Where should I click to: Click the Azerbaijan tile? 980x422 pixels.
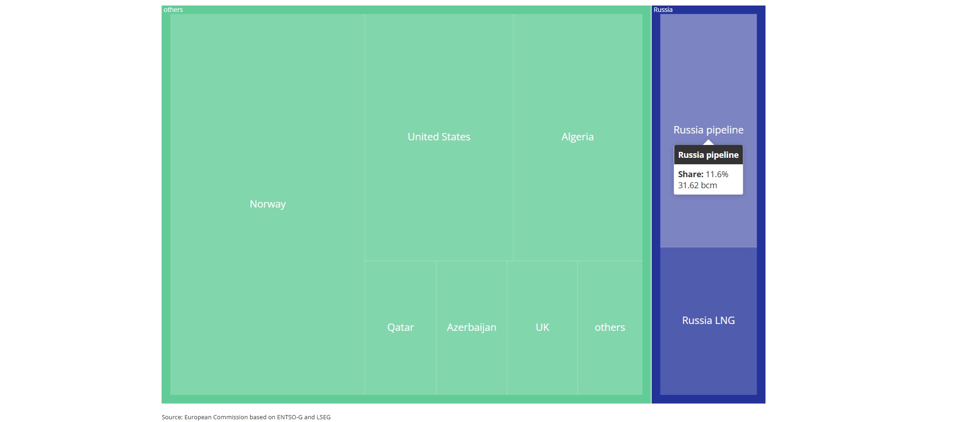(x=472, y=327)
